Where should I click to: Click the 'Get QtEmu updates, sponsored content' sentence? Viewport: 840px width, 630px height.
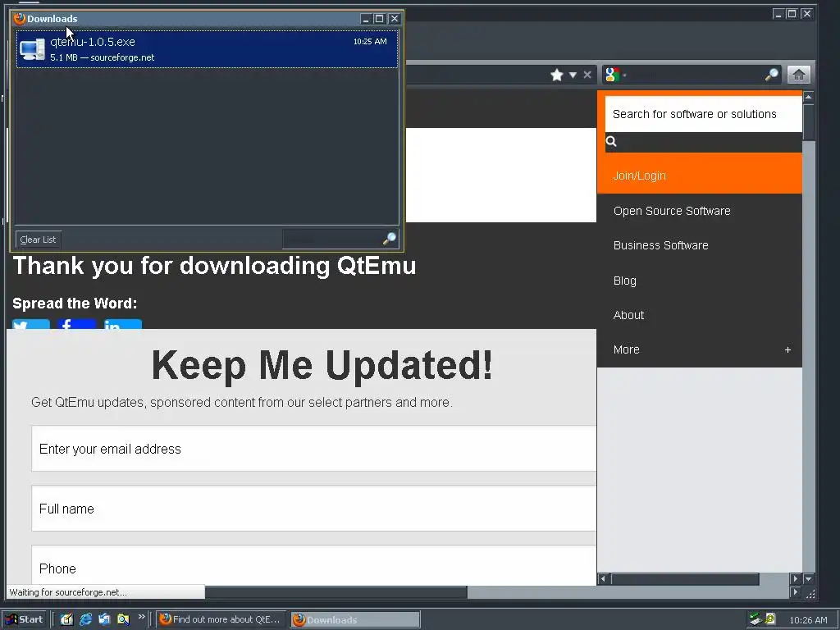[x=242, y=402]
